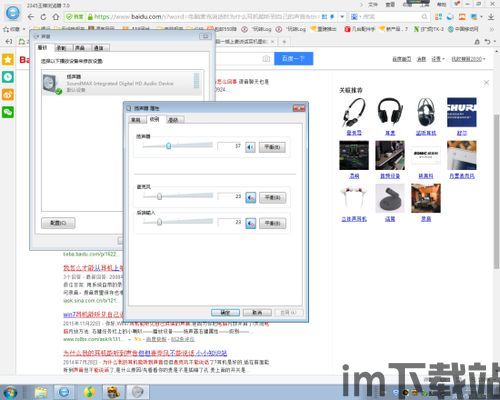Open the Windows Start button
This screenshot has height=400, width=500.
pos(10,392)
